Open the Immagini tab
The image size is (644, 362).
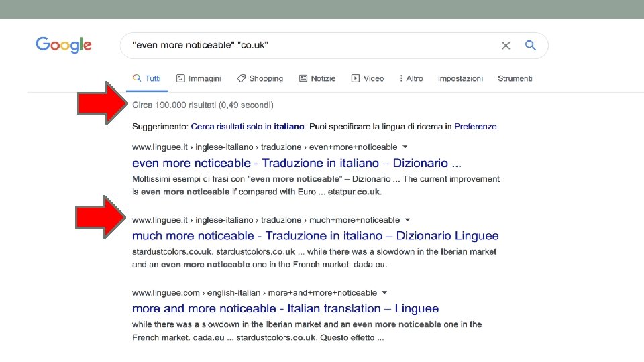tap(199, 78)
